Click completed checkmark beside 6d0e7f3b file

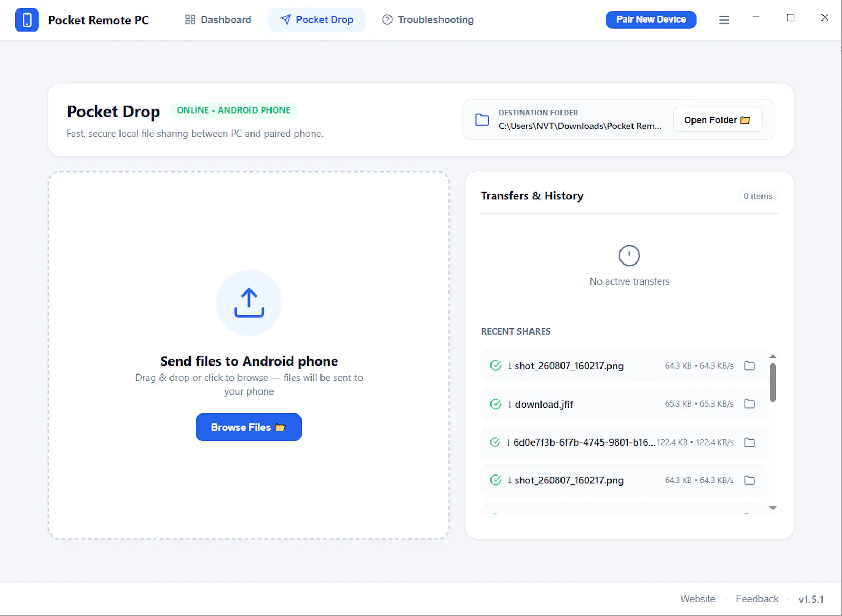coord(495,442)
